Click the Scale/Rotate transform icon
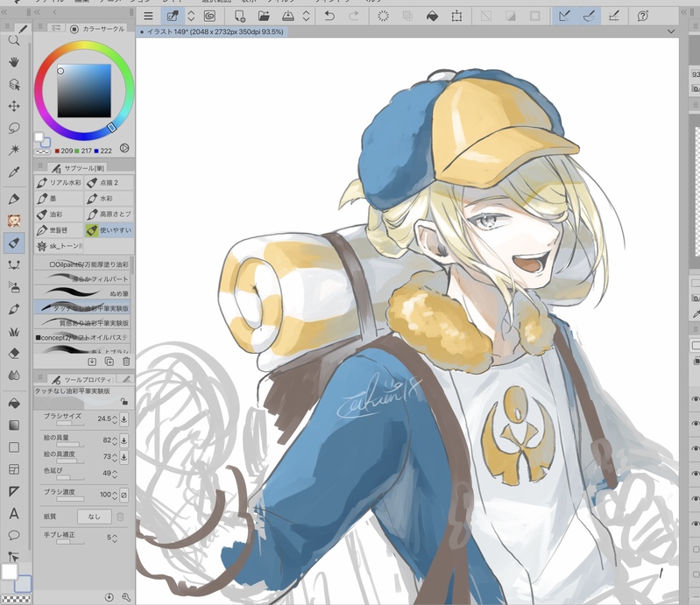Viewport: 700px width, 605px height. tap(456, 17)
